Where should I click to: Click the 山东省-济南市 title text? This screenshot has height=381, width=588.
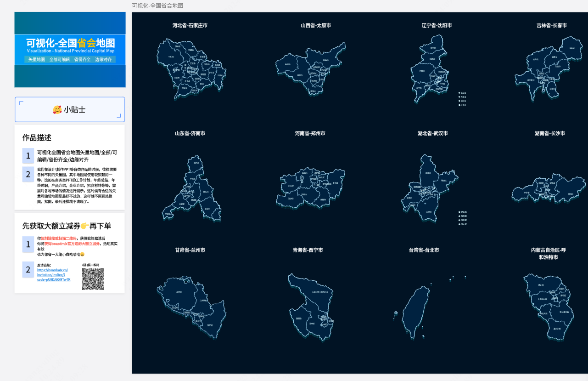click(x=190, y=133)
